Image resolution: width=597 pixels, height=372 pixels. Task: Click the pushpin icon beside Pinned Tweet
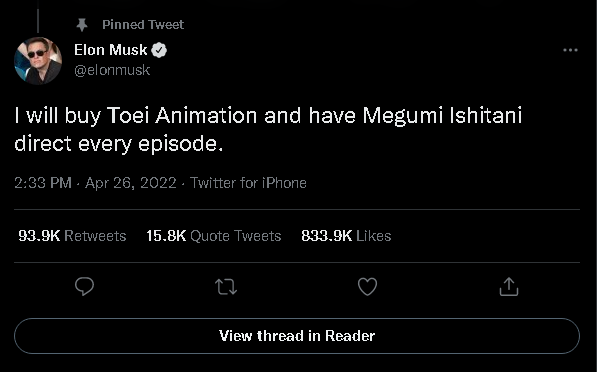coord(82,25)
